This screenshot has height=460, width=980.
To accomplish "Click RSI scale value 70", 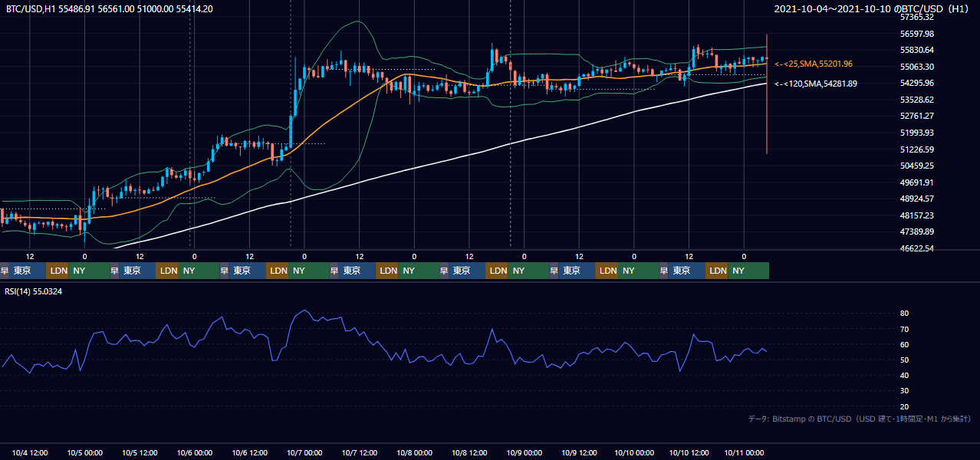I will click(x=904, y=329).
